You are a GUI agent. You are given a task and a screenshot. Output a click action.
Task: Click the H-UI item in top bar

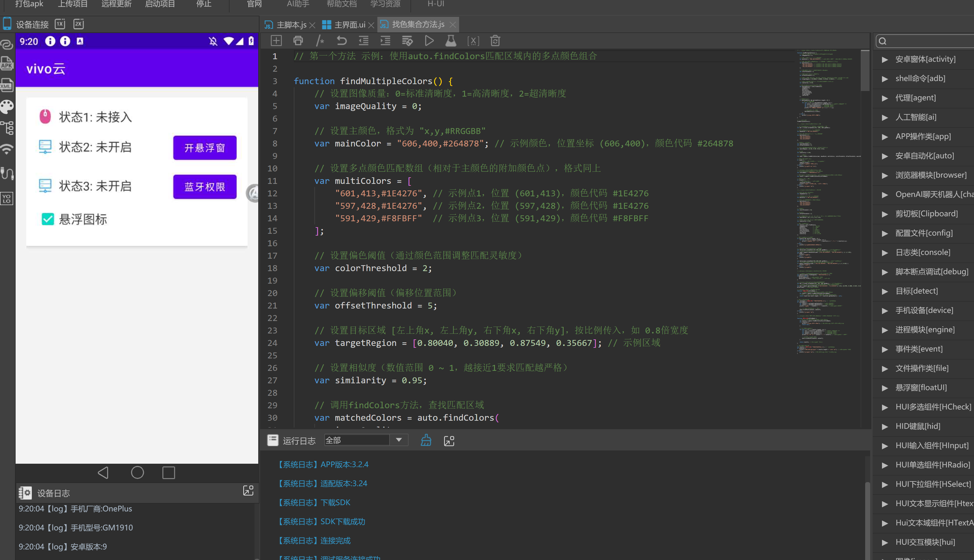coord(436,4)
